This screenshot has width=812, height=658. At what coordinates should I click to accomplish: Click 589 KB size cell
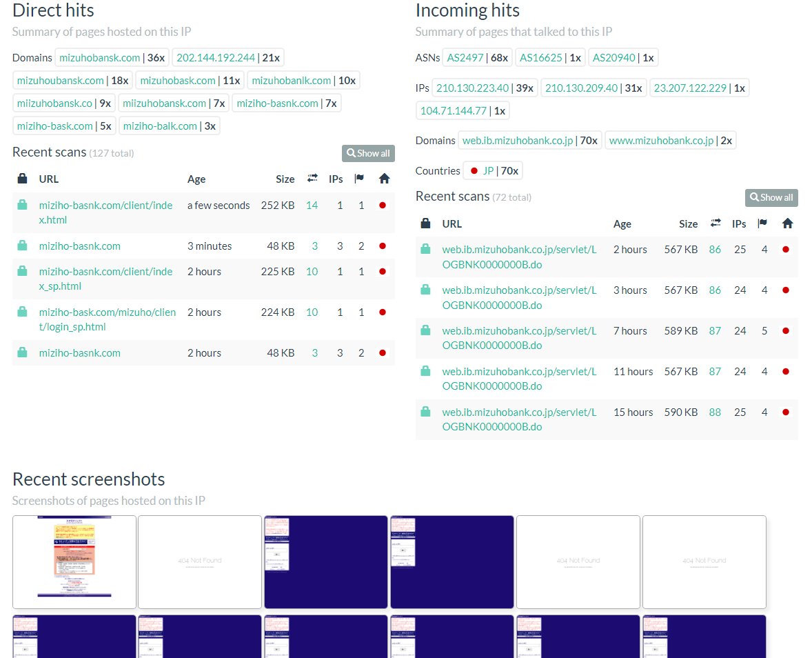pyautogui.click(x=681, y=330)
